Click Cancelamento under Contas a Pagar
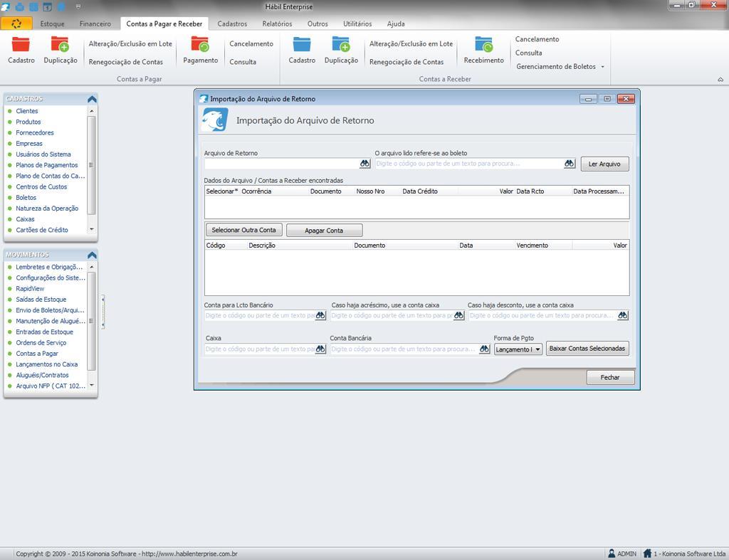This screenshot has width=729, height=560. click(251, 43)
